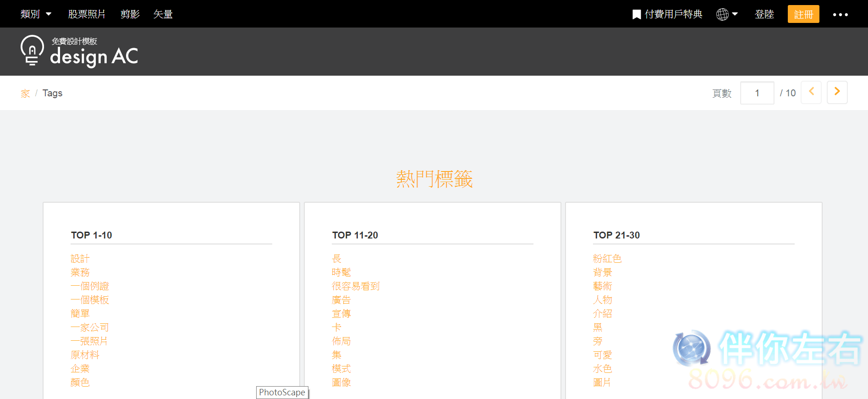The width and height of the screenshot is (868, 399).
Task: Open the 一個例證 tag
Action: [90, 286]
